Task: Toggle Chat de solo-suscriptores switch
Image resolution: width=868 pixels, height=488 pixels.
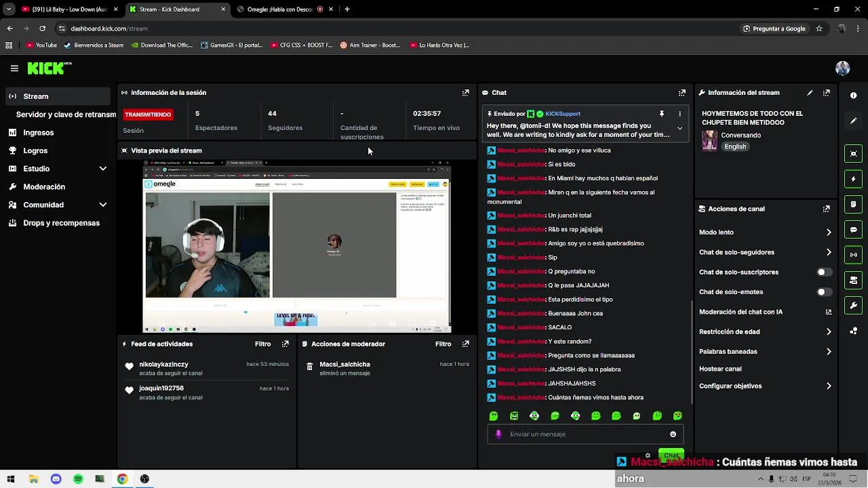Action: 824,272
